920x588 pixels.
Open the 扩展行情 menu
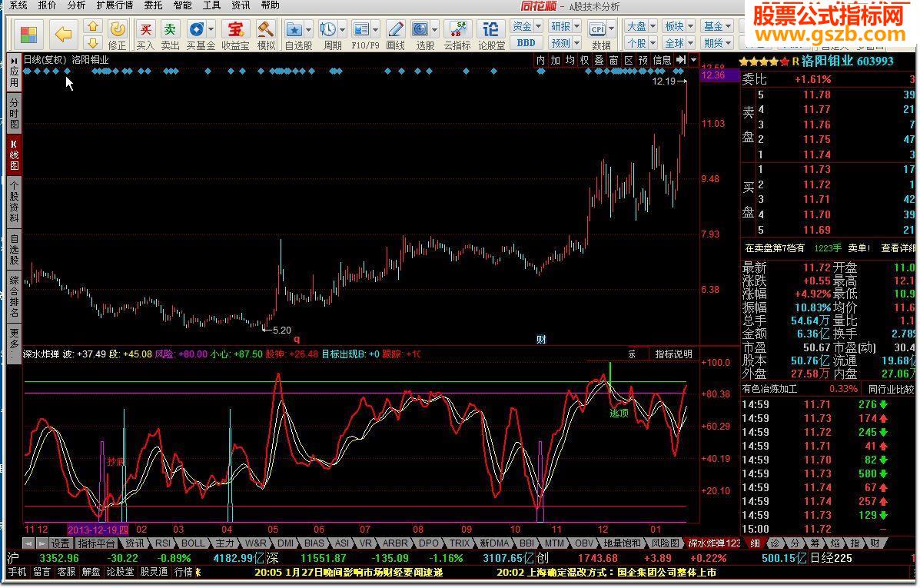(115, 5)
